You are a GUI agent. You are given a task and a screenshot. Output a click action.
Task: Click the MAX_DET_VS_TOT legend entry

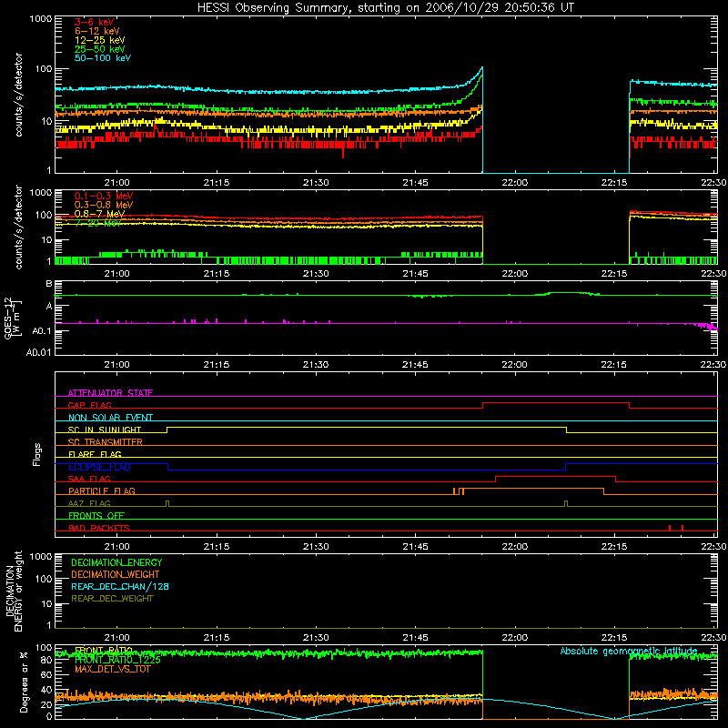113,669
